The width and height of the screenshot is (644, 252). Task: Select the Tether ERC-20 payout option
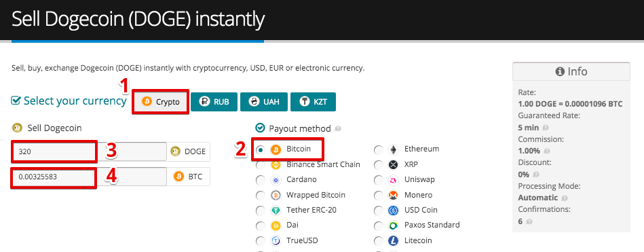pos(261,211)
